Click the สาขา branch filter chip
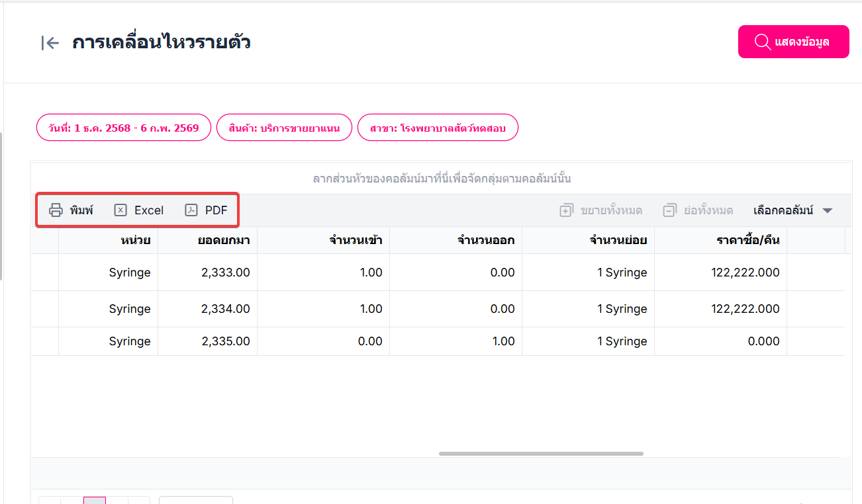The image size is (862, 504). 438,128
